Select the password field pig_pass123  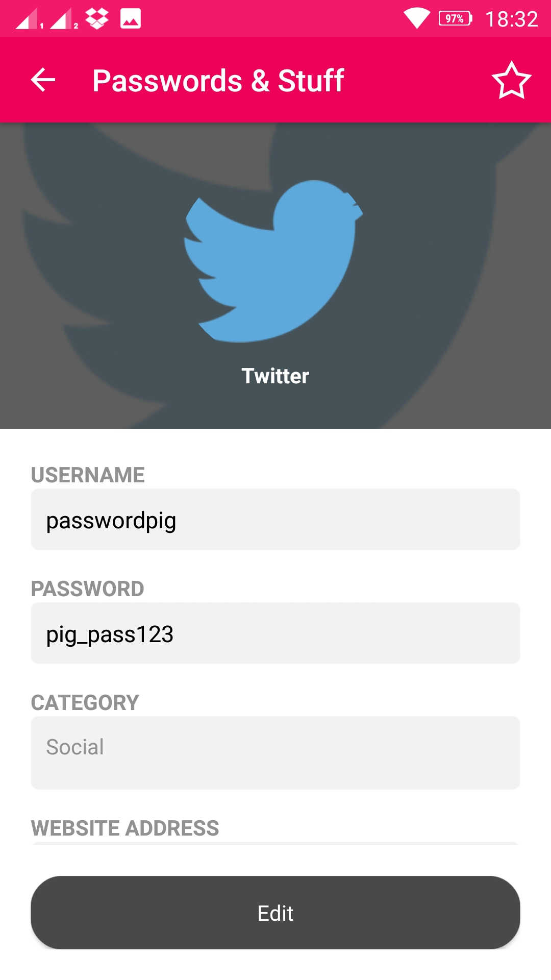point(275,633)
